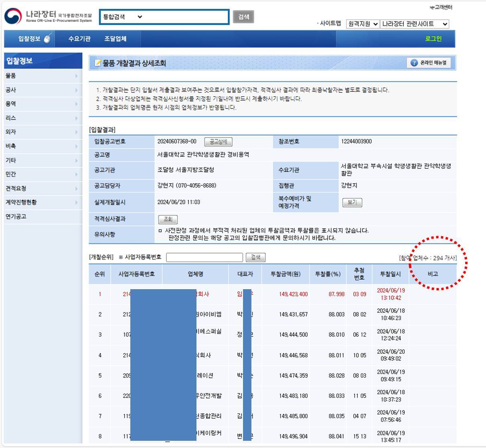Click the 조회 button for 적격심사결과

pyautogui.click(x=168, y=219)
